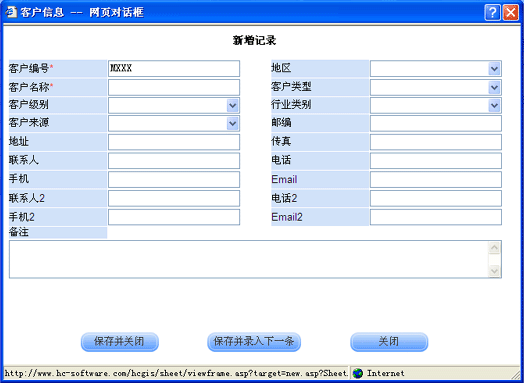Viewport: 524px width, 383px height.
Task: Click the Email2 label link
Action: 287,217
